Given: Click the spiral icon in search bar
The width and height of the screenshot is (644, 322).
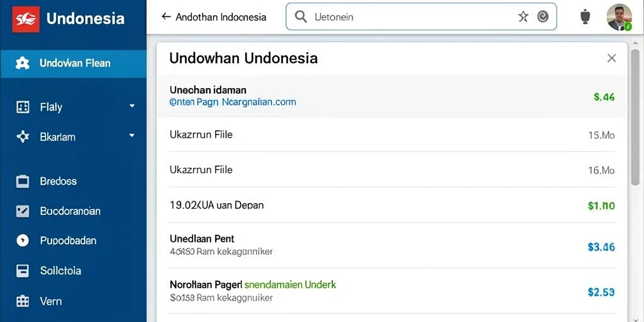Looking at the screenshot, I should coord(543,16).
